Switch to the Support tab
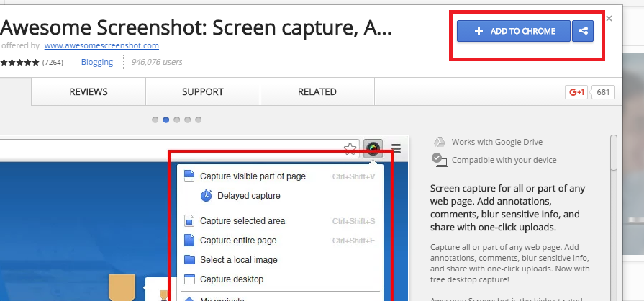644x301 pixels. pyautogui.click(x=203, y=91)
